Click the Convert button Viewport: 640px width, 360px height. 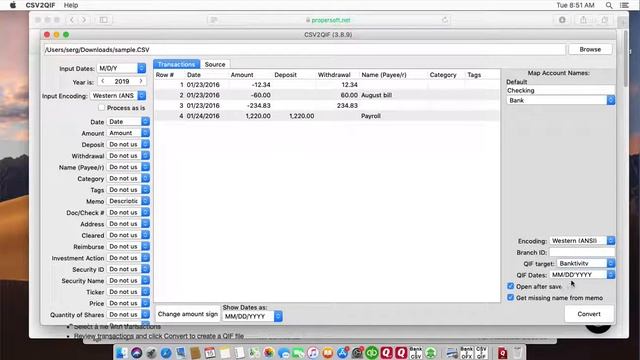[589, 314]
